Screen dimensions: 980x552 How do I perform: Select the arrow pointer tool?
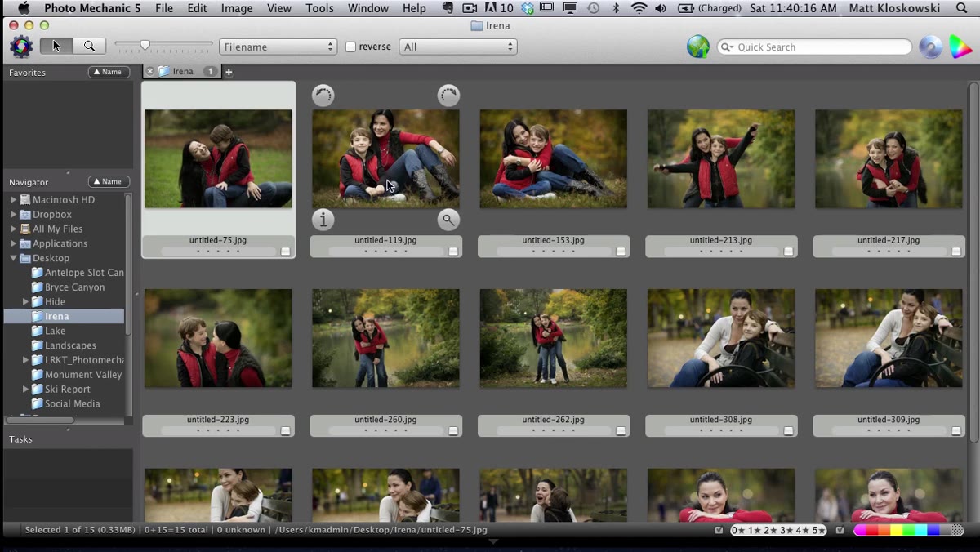56,47
